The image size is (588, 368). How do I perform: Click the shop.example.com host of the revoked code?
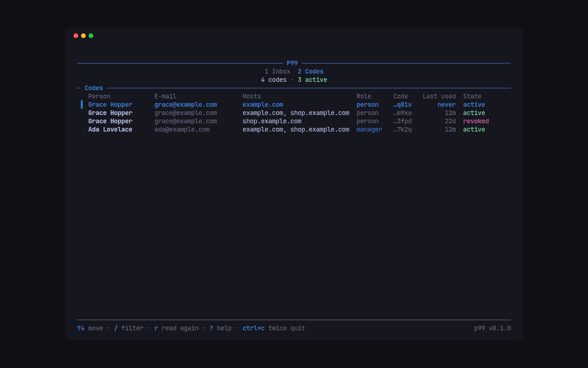[x=272, y=121]
